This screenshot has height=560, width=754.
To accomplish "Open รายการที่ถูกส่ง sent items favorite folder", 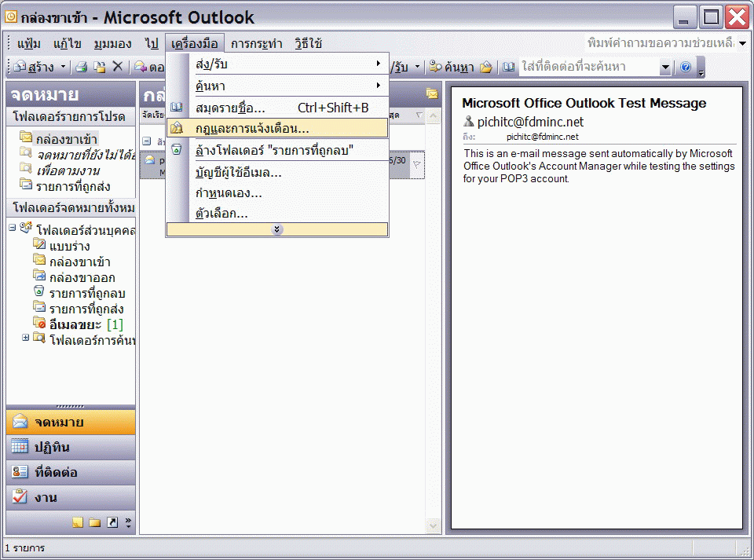I will [x=73, y=186].
